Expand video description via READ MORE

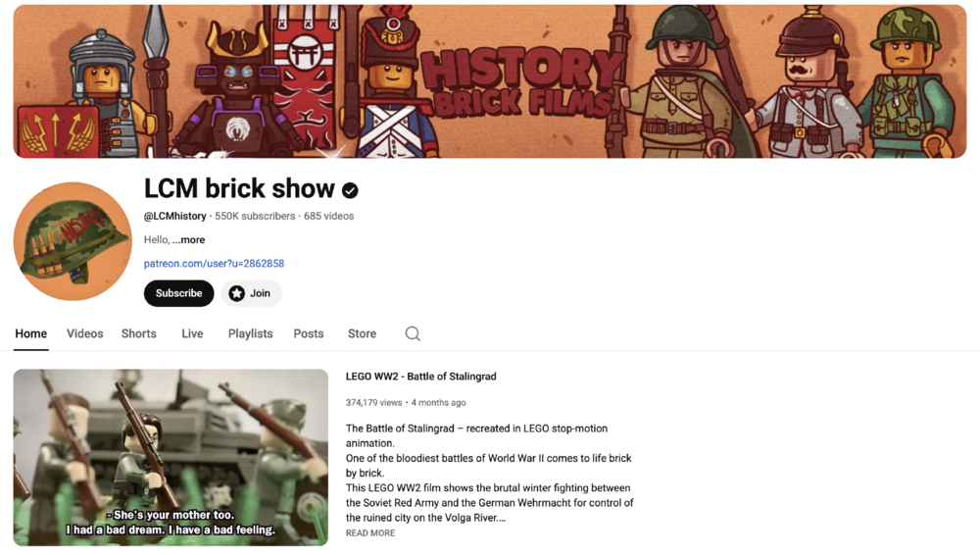tap(370, 533)
